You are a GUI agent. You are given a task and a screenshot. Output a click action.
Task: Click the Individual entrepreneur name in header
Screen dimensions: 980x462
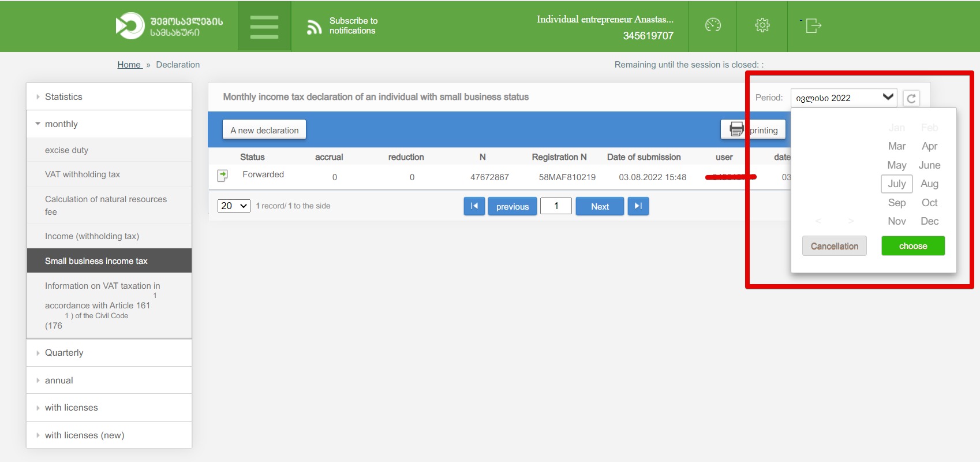(x=605, y=20)
